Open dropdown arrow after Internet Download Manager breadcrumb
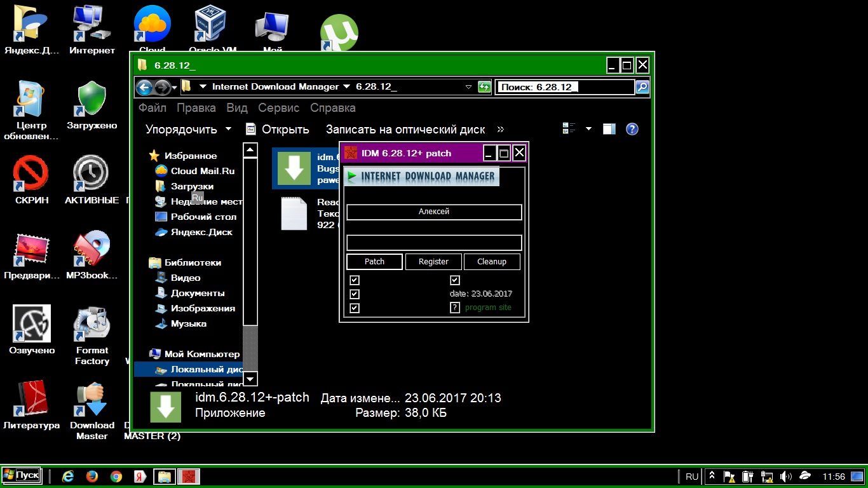Image resolution: width=868 pixels, height=488 pixels. click(346, 86)
